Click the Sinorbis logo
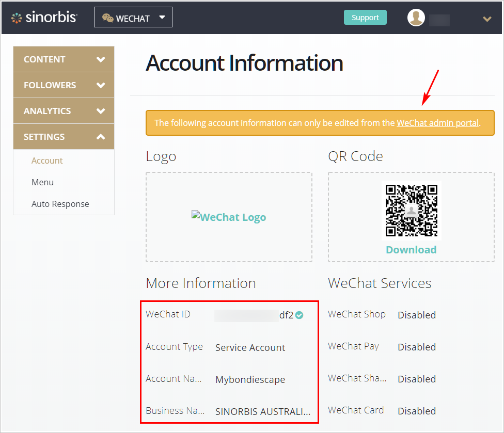Screen dimensions: 504x433 (44, 18)
